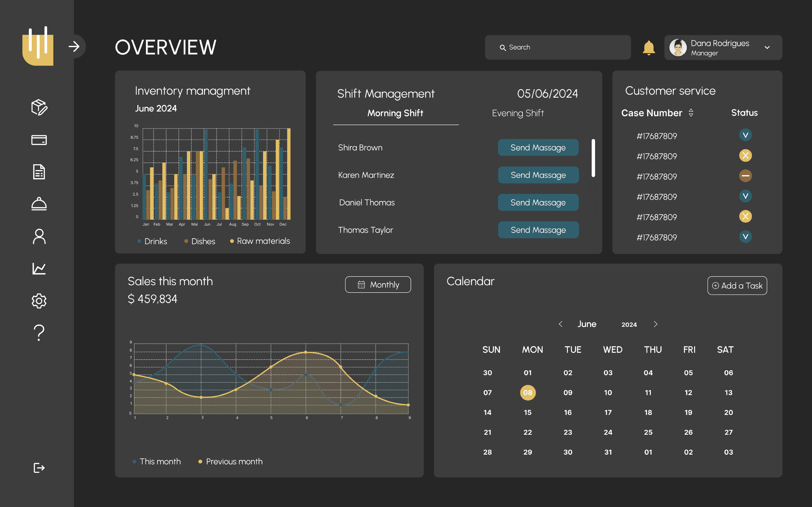This screenshot has width=812, height=507.
Task: Sort cases by Case Number arrows
Action: click(x=691, y=113)
